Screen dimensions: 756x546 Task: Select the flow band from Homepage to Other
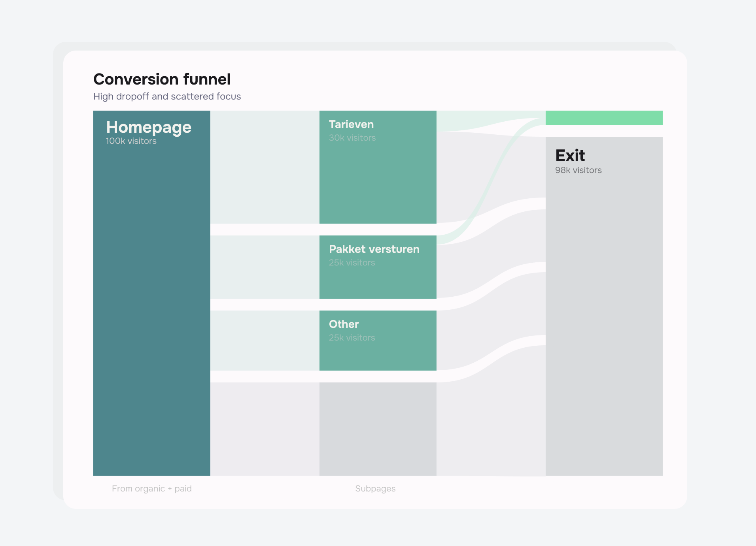click(x=265, y=341)
